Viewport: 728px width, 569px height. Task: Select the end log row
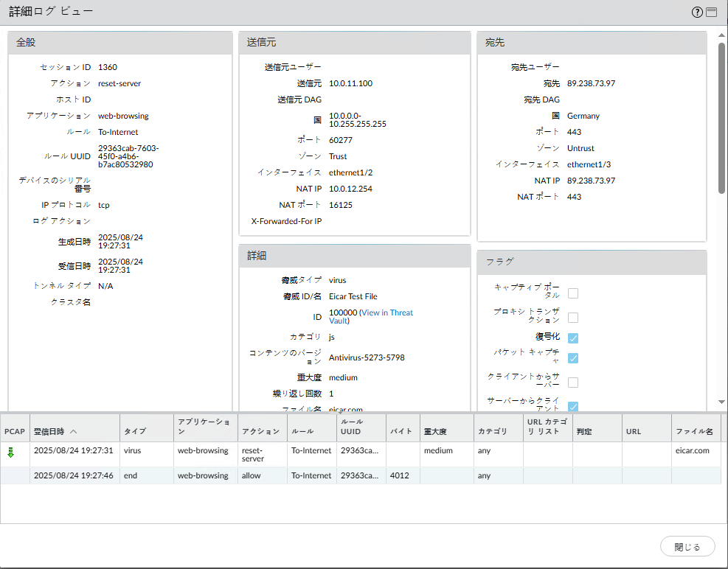click(x=369, y=476)
